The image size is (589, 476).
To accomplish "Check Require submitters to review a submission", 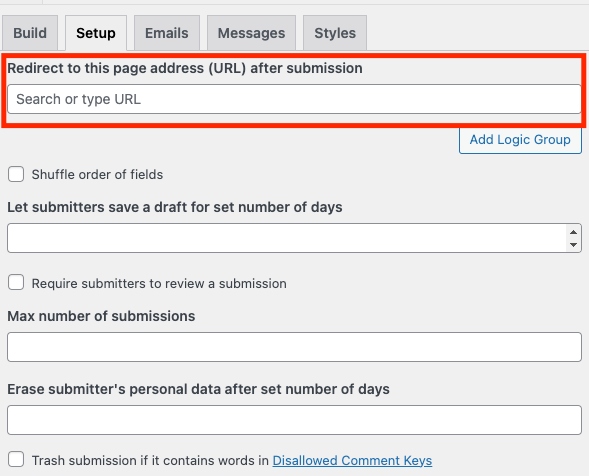I will (16, 283).
